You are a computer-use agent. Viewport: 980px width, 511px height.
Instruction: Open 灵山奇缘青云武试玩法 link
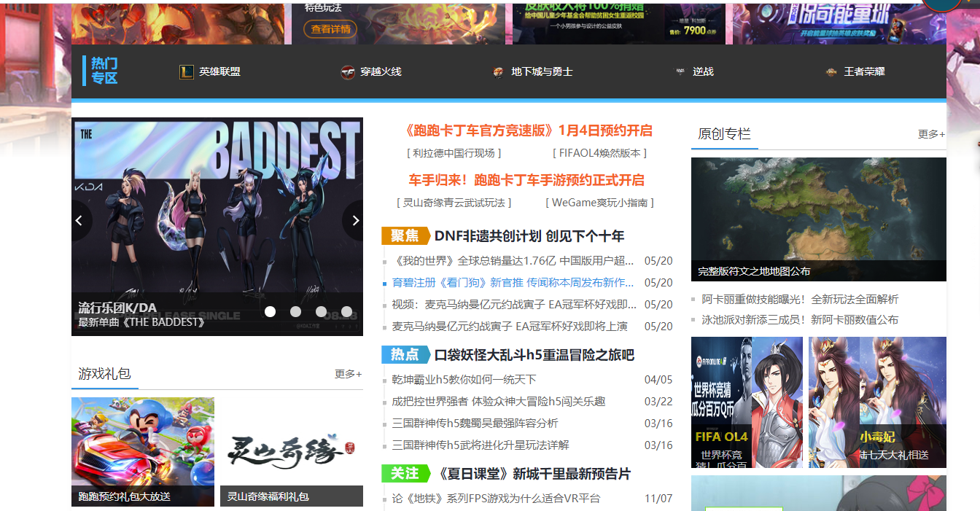(x=454, y=203)
